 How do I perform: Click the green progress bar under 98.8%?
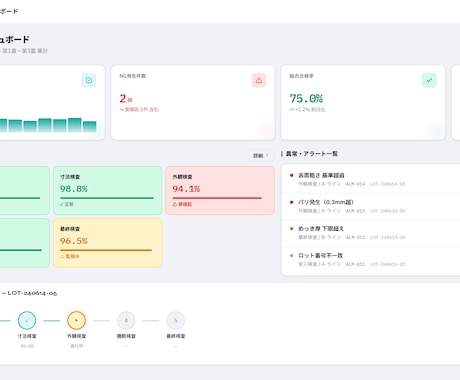tap(107, 198)
